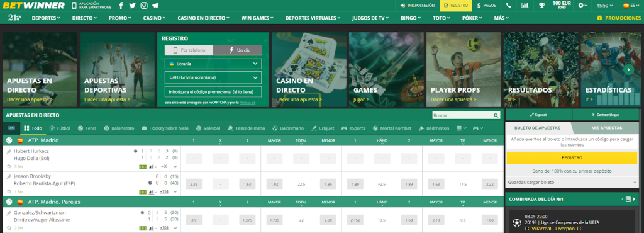This screenshot has height=233, width=644.
Task: Click the Instagram icon in header
Action: click(x=144, y=6)
